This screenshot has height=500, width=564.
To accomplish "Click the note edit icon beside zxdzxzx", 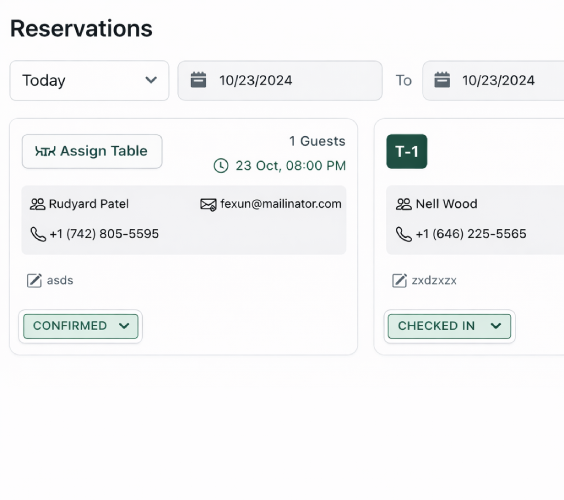I will 399,281.
